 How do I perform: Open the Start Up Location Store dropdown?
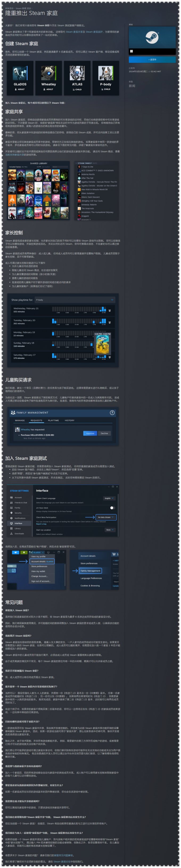(x=110, y=530)
